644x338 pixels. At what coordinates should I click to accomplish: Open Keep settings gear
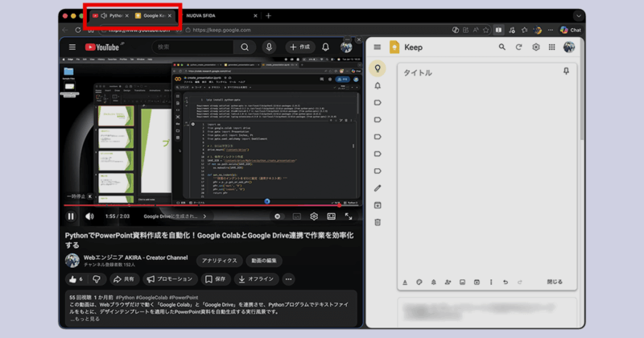(535, 47)
